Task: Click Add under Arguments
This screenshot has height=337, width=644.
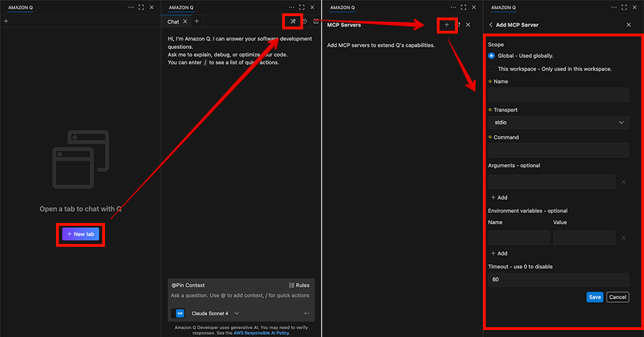Action: pos(499,197)
